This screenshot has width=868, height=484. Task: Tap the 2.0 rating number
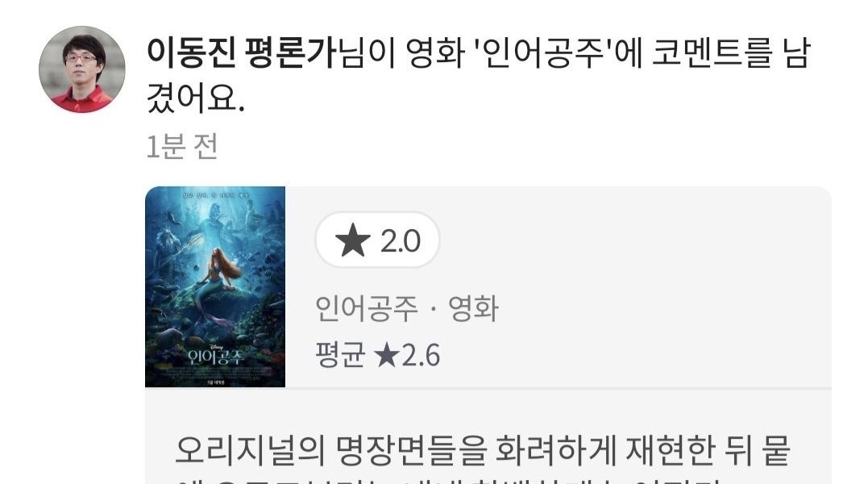click(x=401, y=241)
